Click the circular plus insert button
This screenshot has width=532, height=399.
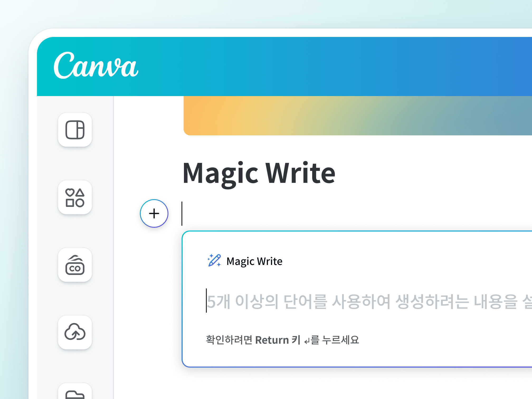[154, 213]
